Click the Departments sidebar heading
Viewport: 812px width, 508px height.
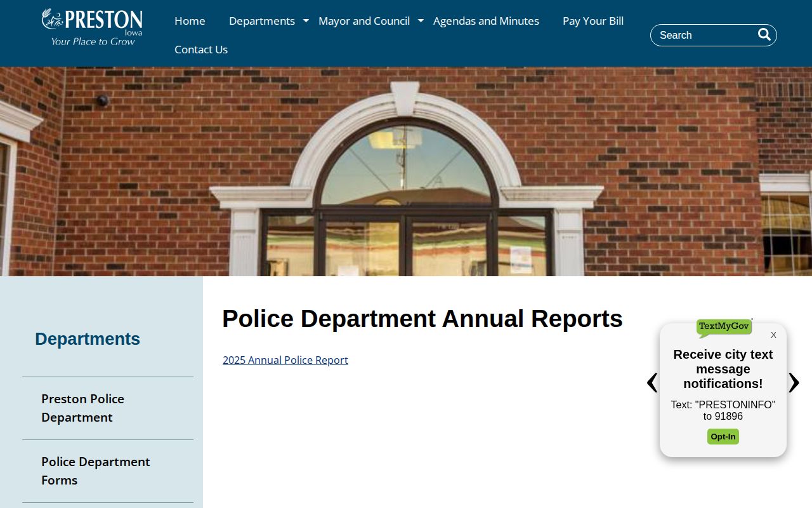click(88, 339)
